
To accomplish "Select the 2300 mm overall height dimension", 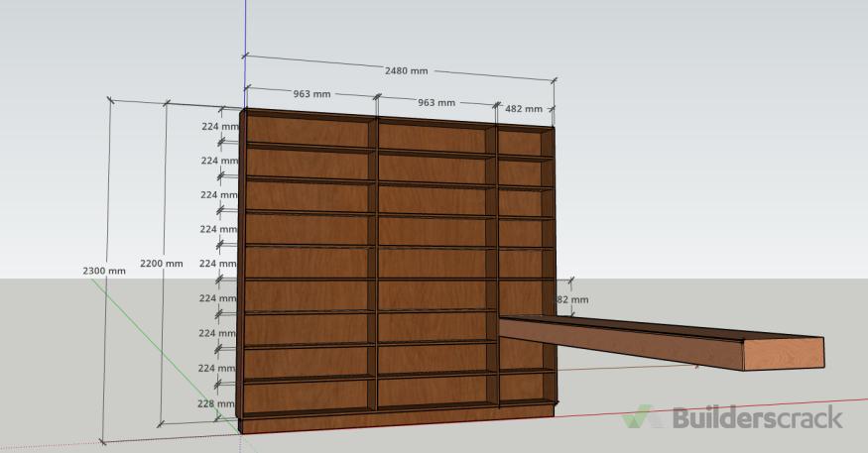I will tap(104, 271).
